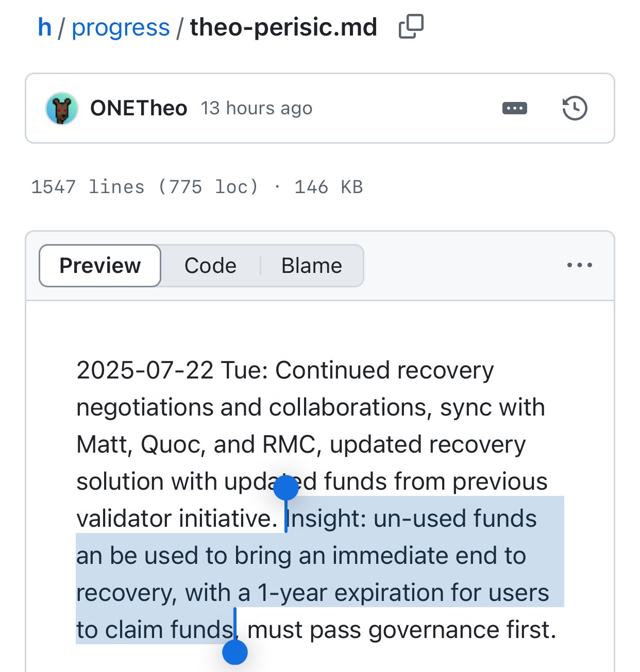The height and width of the screenshot is (672, 640).
Task: Tap the "1547 lines (775 loc)" file stats
Action: point(144,187)
